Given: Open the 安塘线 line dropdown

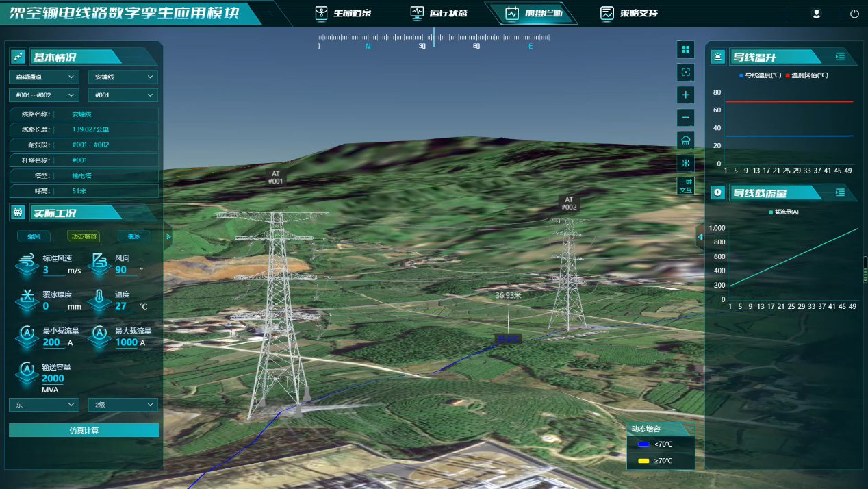Looking at the screenshot, I should (123, 77).
